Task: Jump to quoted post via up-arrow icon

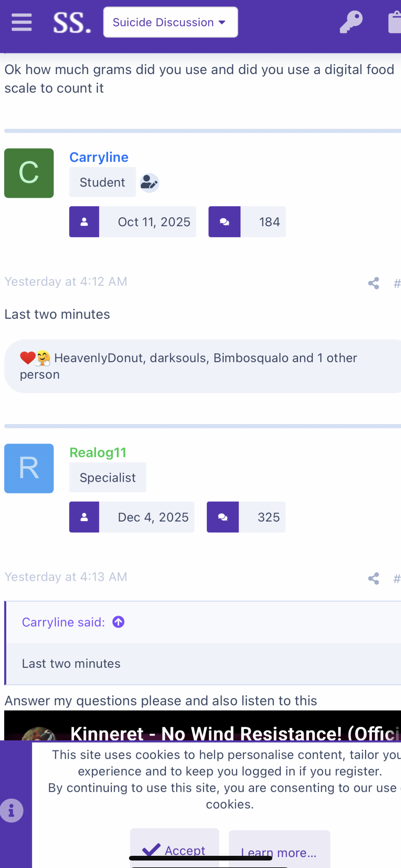Action: point(118,622)
